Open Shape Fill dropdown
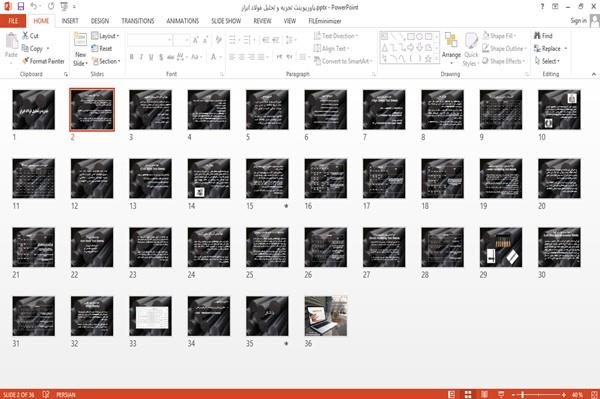 [x=499, y=36]
